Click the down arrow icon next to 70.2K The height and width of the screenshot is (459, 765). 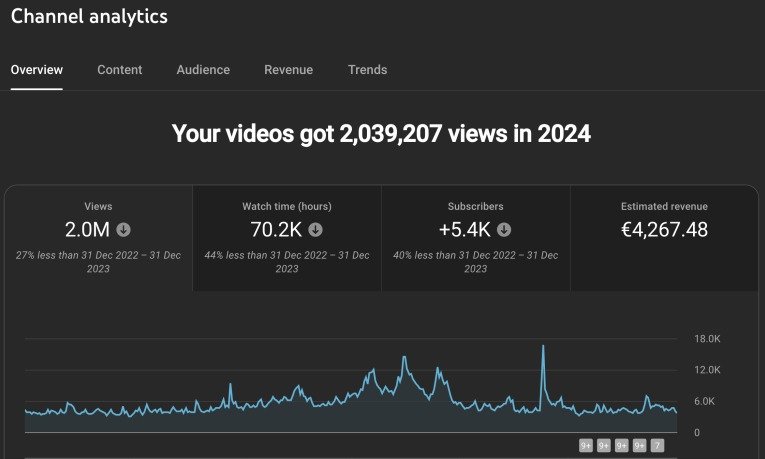(x=315, y=229)
